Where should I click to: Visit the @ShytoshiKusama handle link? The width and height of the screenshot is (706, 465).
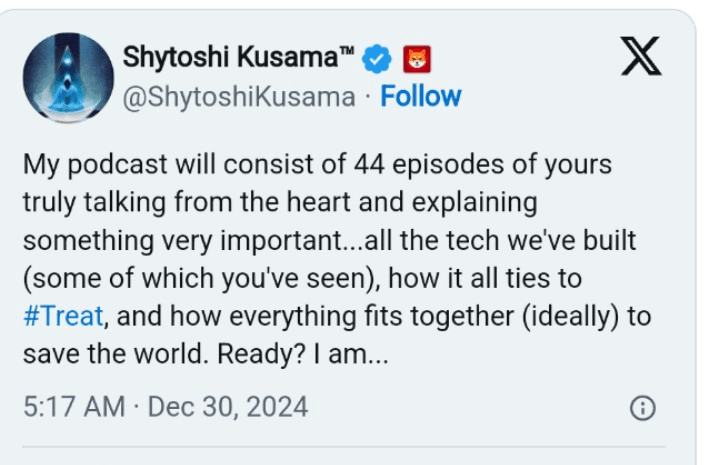(x=238, y=97)
